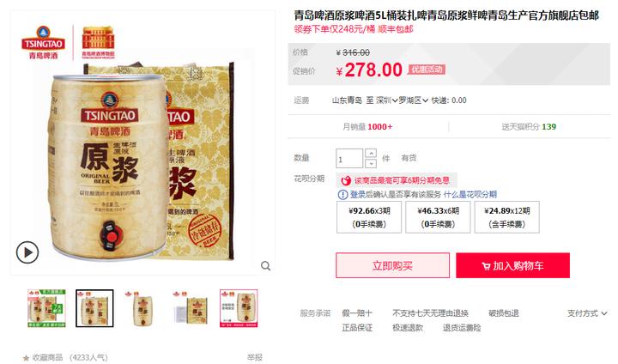Select the ¥46.33x6期 installment option
Image resolution: width=618 pixels, height=364 pixels.
438,217
